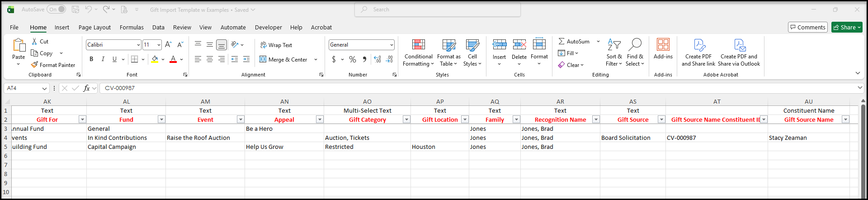The width and height of the screenshot is (868, 200).
Task: Switch to the Formulas tab
Action: tap(132, 27)
